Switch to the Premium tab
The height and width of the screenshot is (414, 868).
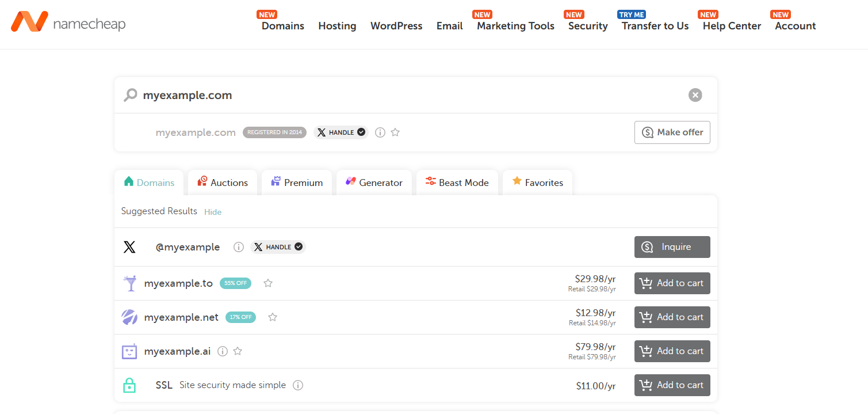[x=297, y=183]
